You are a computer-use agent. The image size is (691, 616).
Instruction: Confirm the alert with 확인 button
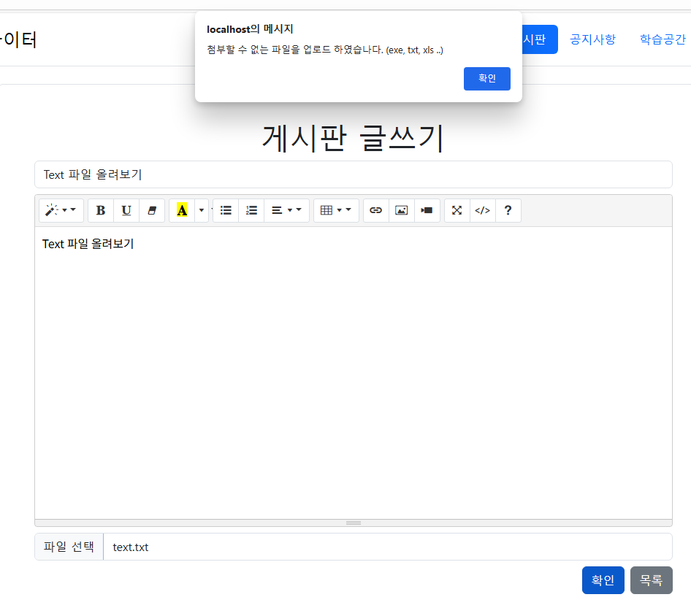click(x=487, y=79)
